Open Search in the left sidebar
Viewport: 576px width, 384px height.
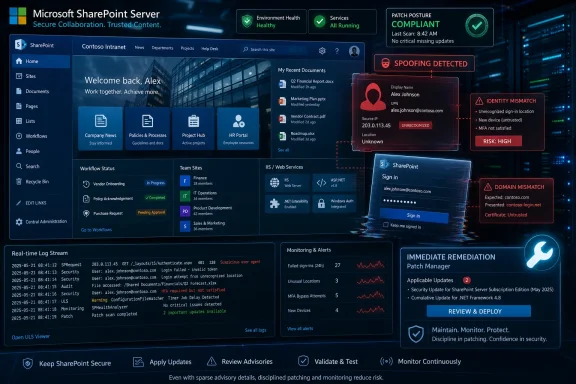(28, 166)
